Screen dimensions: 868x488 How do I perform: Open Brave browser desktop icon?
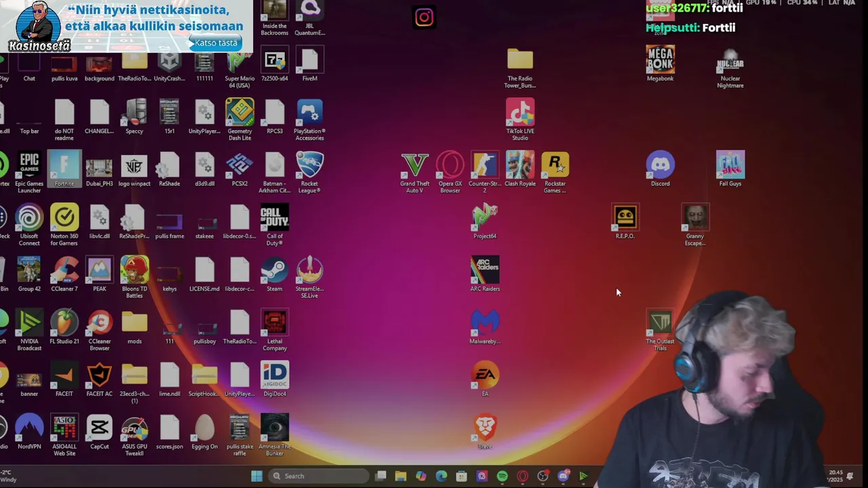[x=485, y=432]
